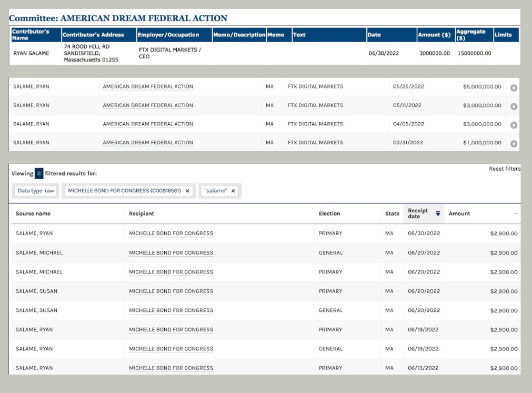
Task: Expand the 03/31/2022 $1,000,000.00 row arrow
Action: [514, 144]
